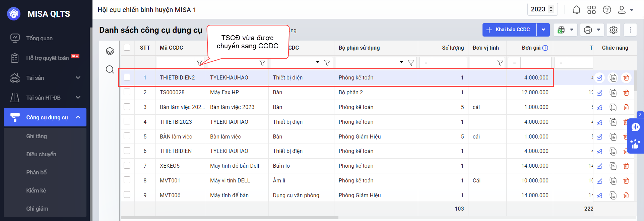
Task: Open the Khai báo CCDC dropdown arrow
Action: click(x=543, y=30)
